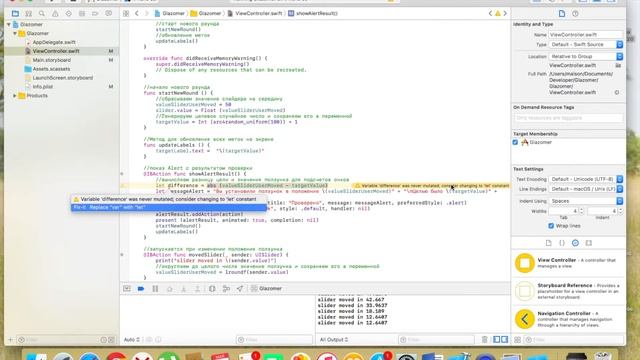Jump to next issue arrow

[505, 13]
